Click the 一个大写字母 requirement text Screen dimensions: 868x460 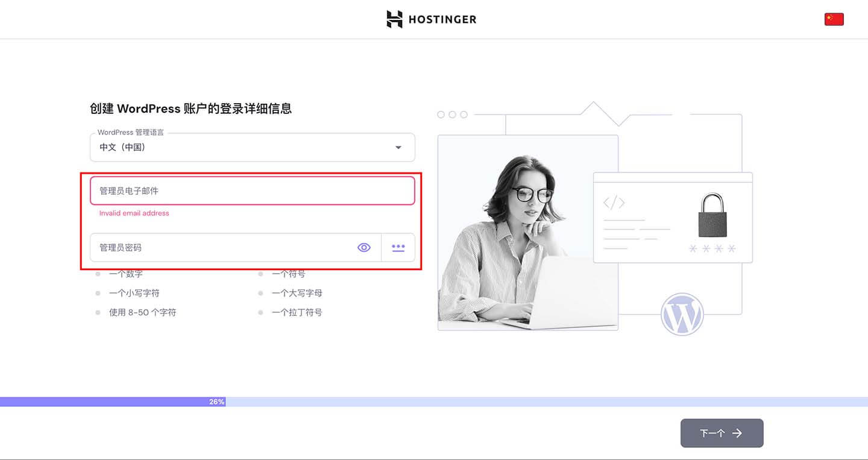(297, 293)
